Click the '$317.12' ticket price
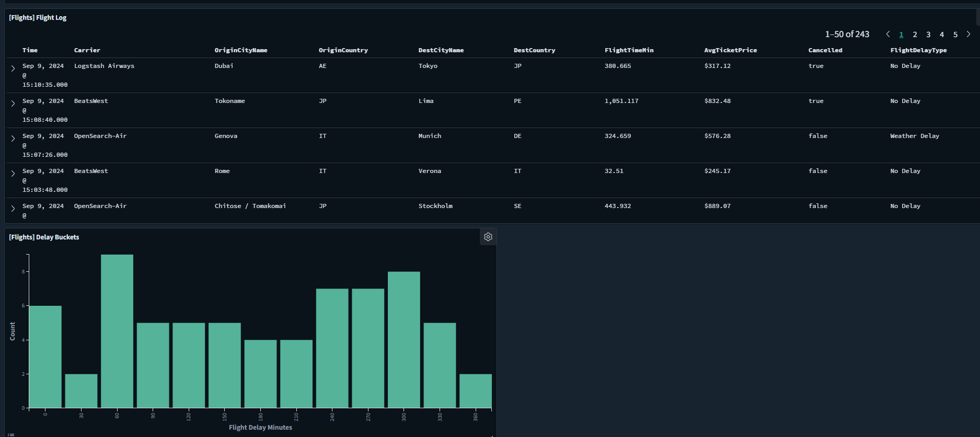Image resolution: width=980 pixels, height=437 pixels. click(717, 66)
